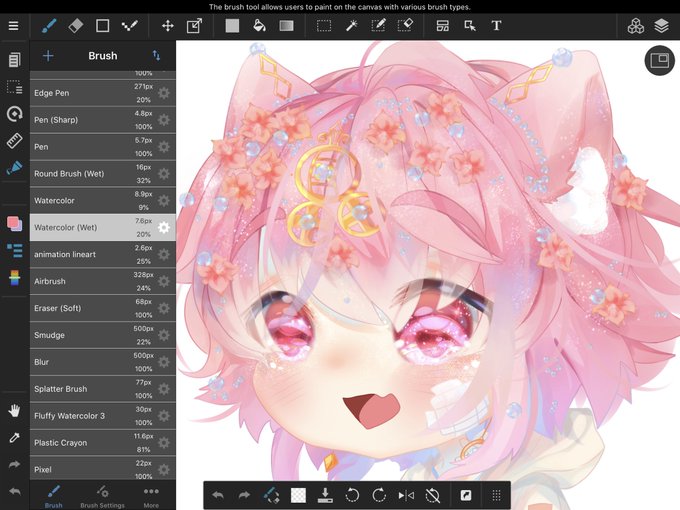
Task: Add a new brush with plus icon
Action: [x=48, y=56]
